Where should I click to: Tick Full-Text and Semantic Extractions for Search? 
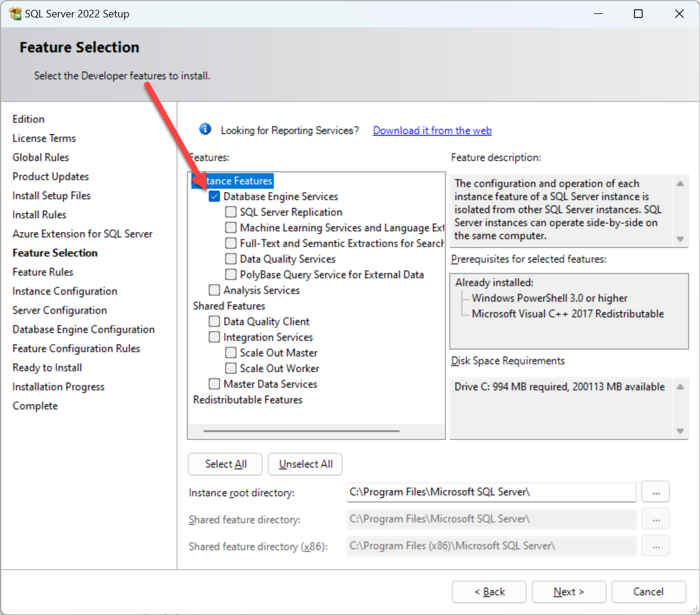[230, 243]
